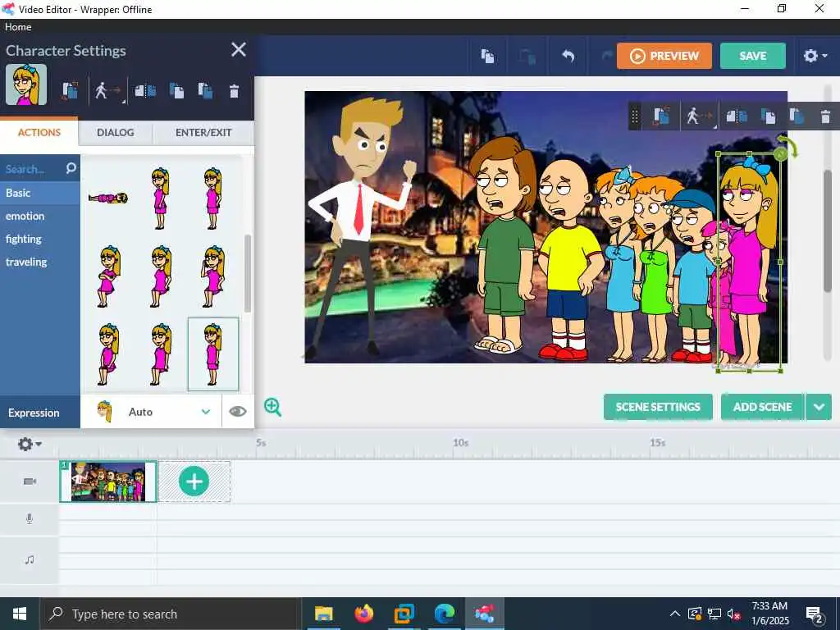Image resolution: width=840 pixels, height=630 pixels.
Task: Select the fighting action category
Action: click(40, 239)
